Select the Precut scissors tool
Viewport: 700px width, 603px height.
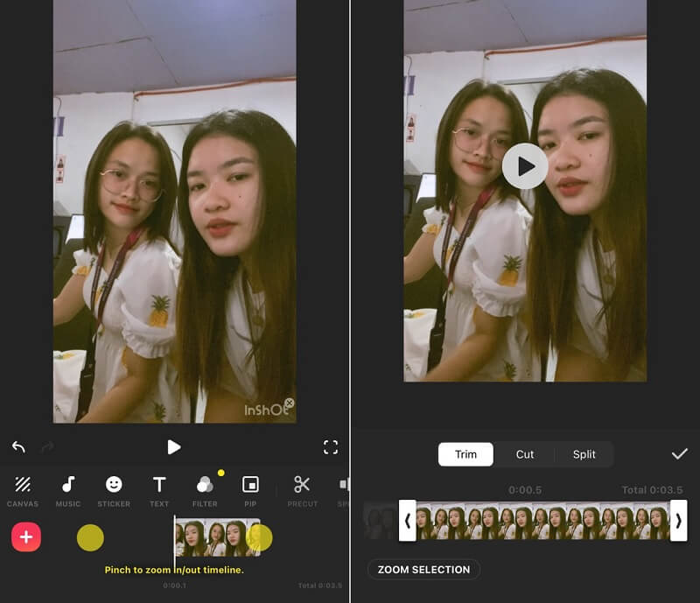click(302, 489)
